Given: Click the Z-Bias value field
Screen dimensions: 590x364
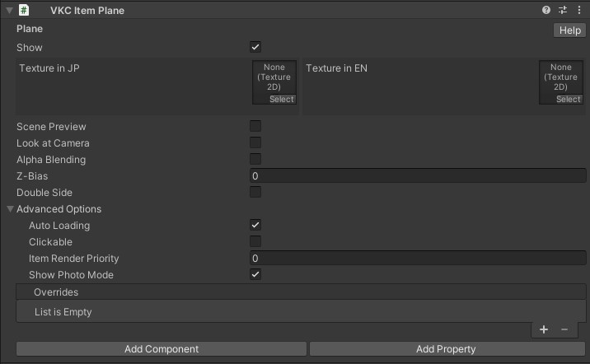Looking at the screenshot, I should [418, 176].
